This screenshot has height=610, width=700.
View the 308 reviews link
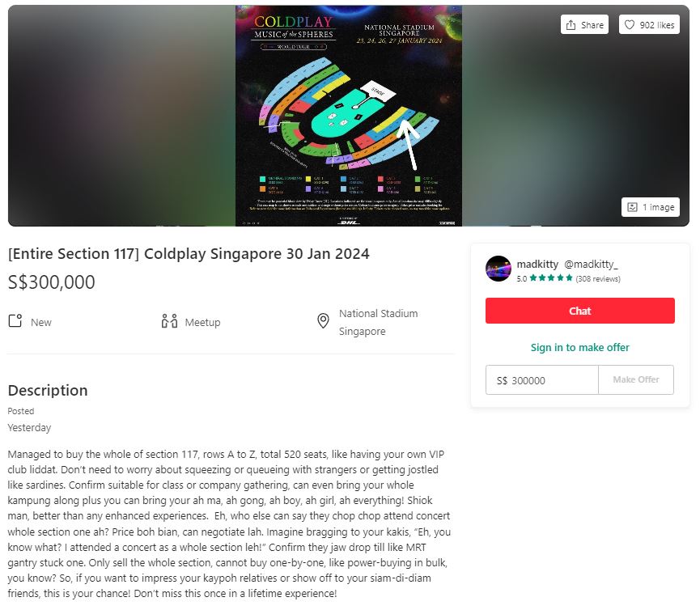598,278
